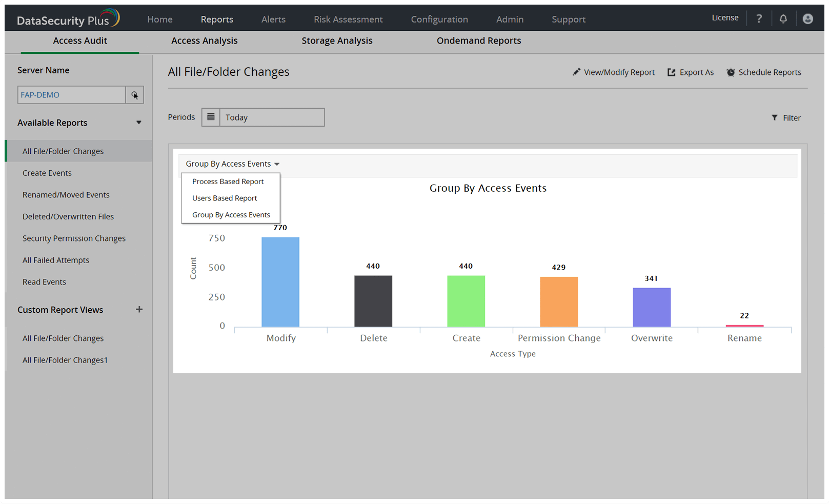This screenshot has height=504, width=829.
Task: Open the pencil View/Modify Report icon
Action: pos(576,72)
